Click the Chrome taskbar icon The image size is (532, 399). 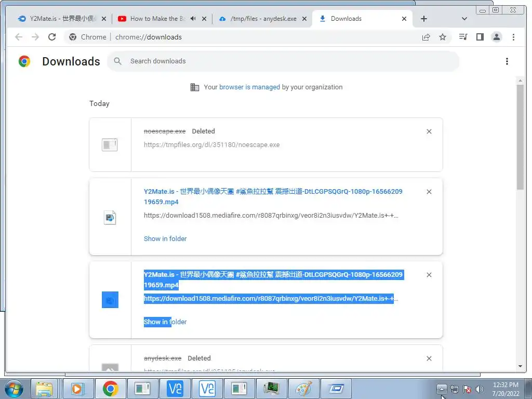click(x=110, y=389)
